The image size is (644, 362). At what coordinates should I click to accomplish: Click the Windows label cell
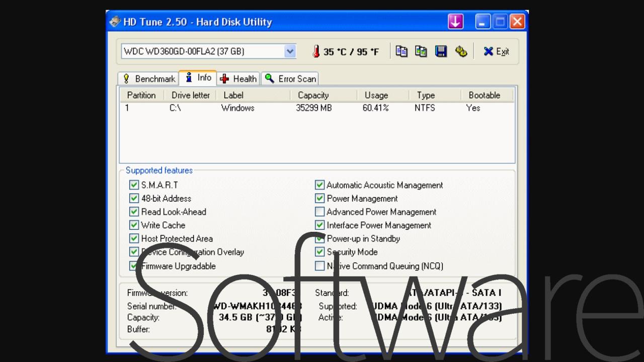237,108
